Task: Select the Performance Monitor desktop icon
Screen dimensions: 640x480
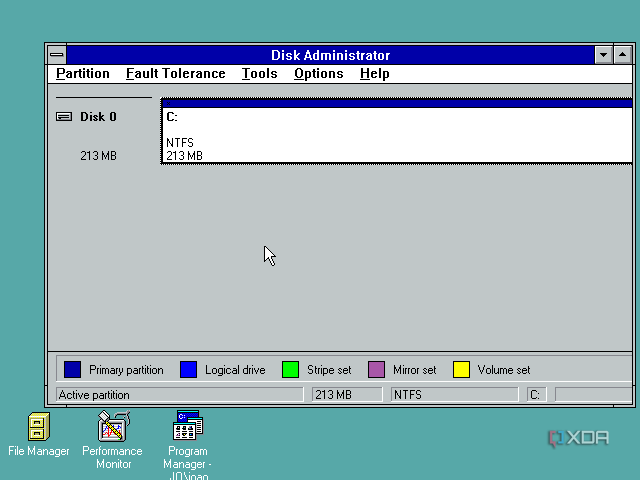Action: 113,426
